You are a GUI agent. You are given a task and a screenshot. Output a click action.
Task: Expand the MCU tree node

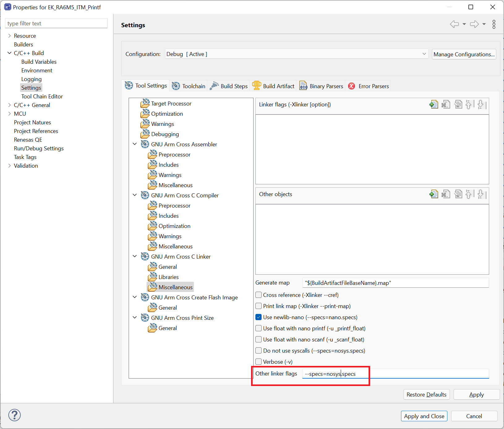click(9, 114)
